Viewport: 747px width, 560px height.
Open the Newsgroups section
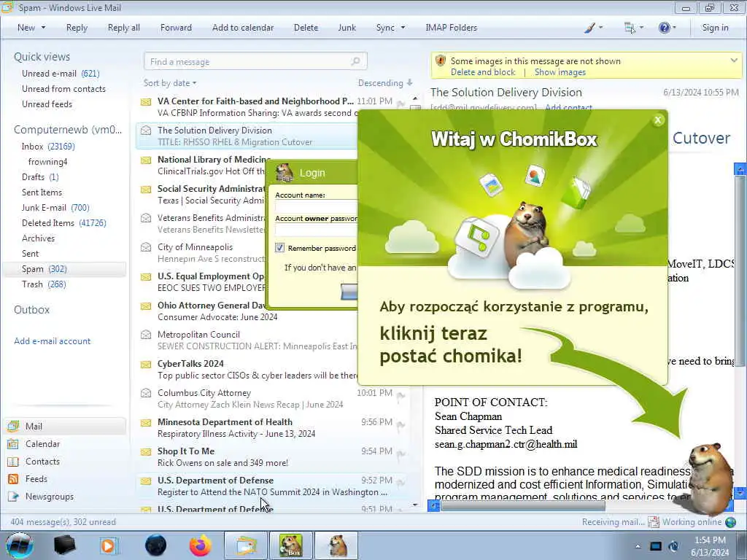coord(50,496)
